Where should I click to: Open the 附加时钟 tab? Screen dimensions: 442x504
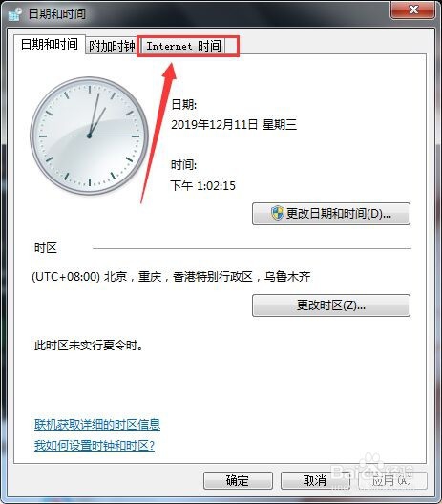(x=112, y=46)
